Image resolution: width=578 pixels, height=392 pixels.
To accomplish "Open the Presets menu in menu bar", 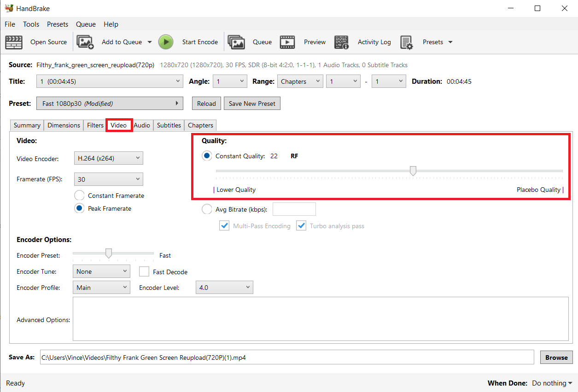I will pyautogui.click(x=58, y=24).
